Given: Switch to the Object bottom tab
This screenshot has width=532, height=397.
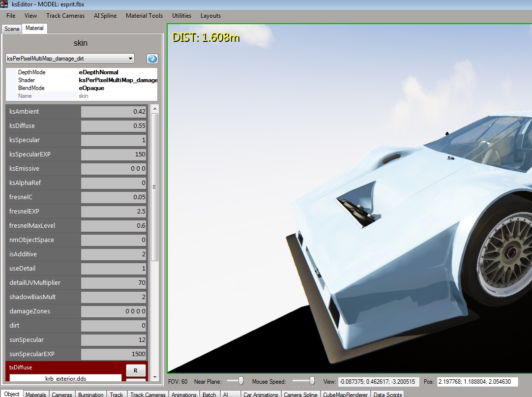Looking at the screenshot, I should [x=12, y=394].
